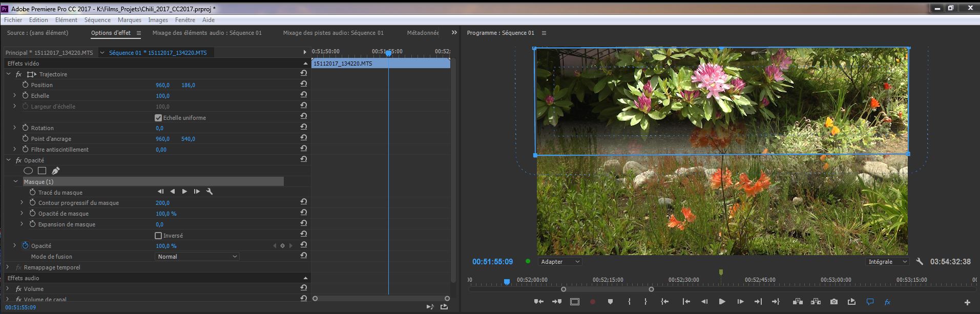Open the Séquence menu

coord(97,20)
